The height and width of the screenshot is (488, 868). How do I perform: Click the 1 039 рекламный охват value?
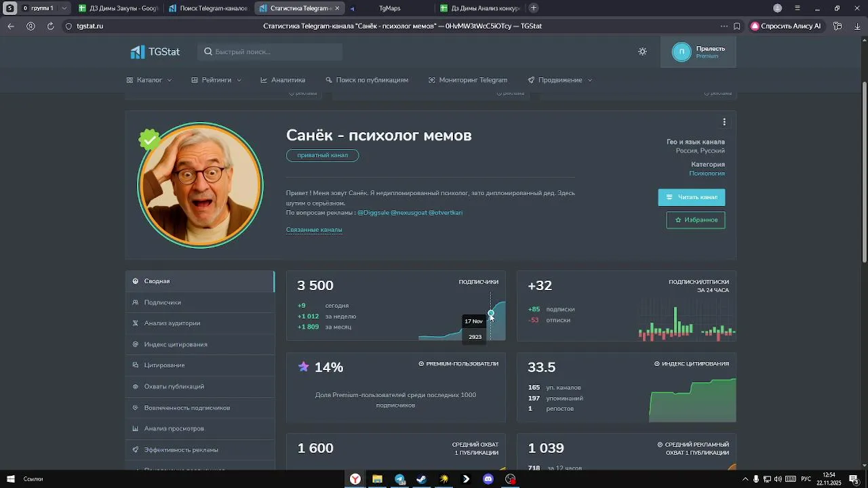546,448
